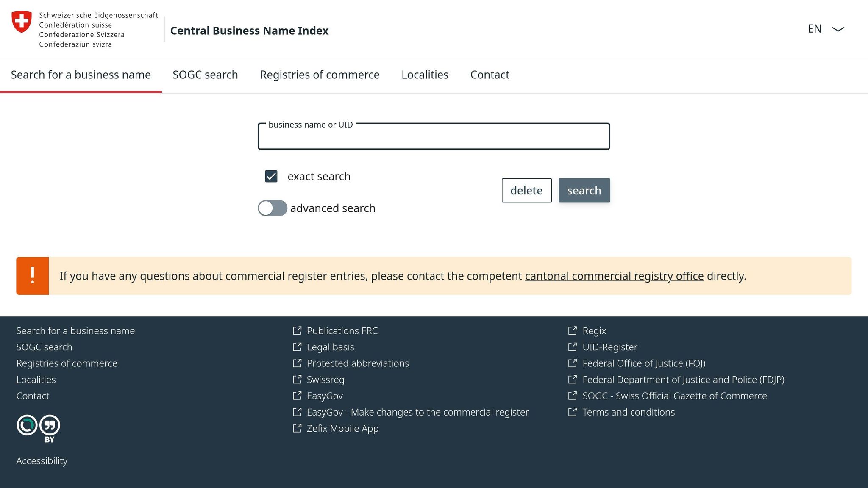Click the attribution BY quote icon
Image resolution: width=868 pixels, height=488 pixels.
(x=50, y=425)
